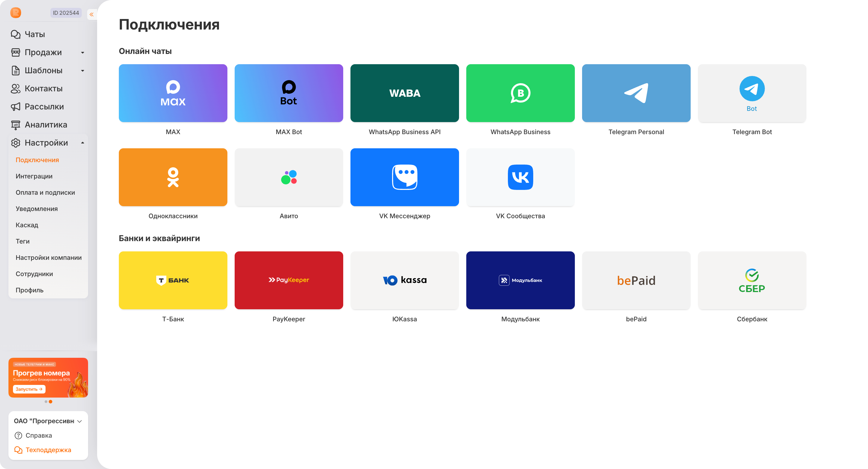Select the Telegram Bot tile
Image resolution: width=868 pixels, height=469 pixels.
point(752,93)
